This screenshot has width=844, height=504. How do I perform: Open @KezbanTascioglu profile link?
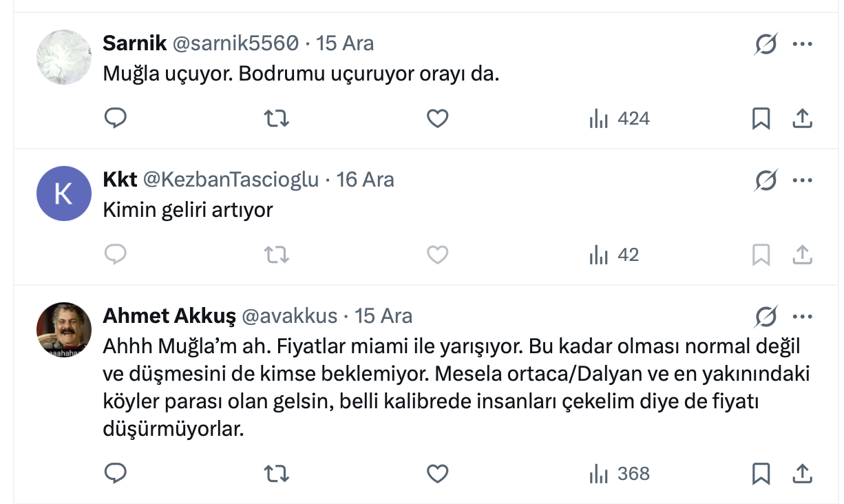tap(231, 180)
